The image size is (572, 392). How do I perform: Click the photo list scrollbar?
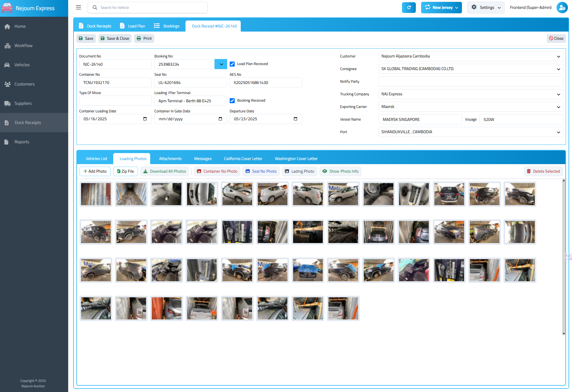(x=564, y=257)
